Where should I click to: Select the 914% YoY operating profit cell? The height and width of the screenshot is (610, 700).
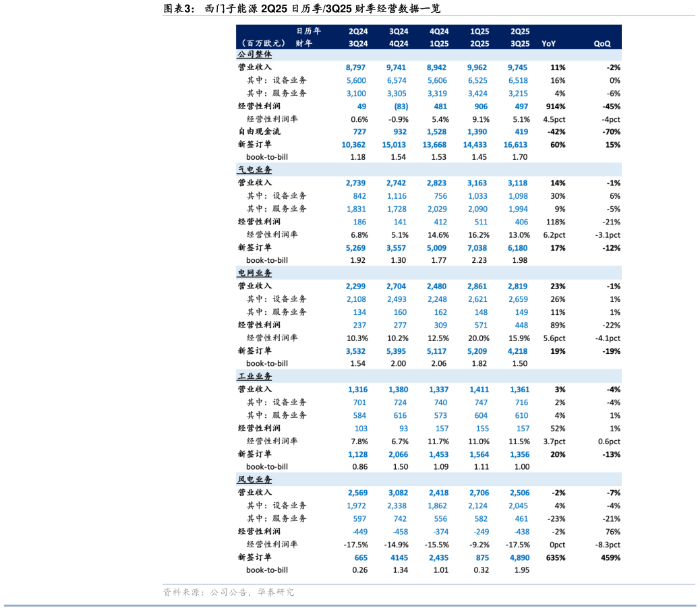[x=556, y=106]
